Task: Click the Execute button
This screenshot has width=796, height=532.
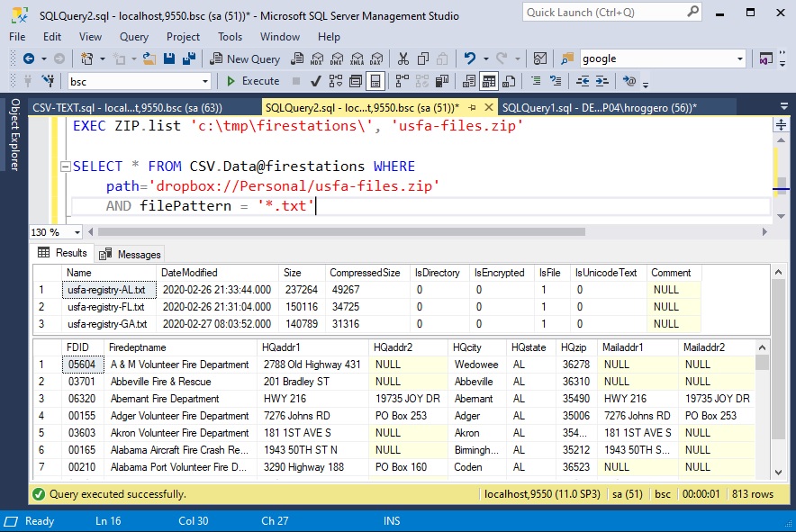Action: point(253,81)
